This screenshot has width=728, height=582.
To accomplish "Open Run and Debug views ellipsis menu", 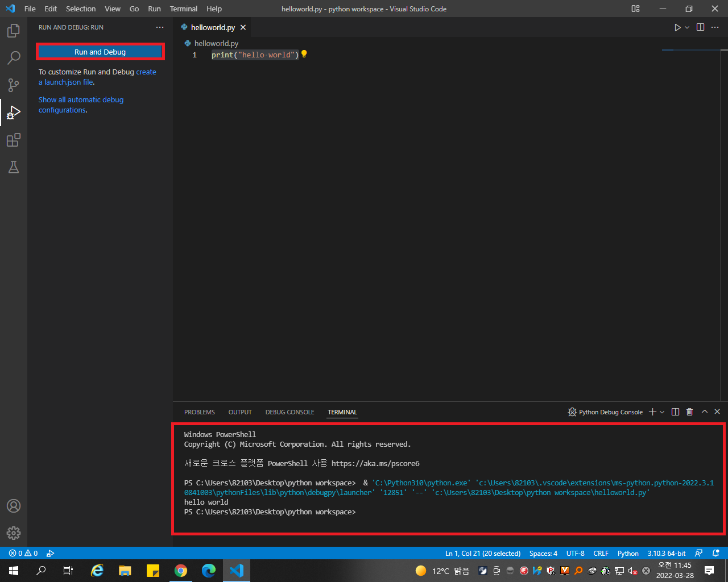I will click(x=160, y=27).
